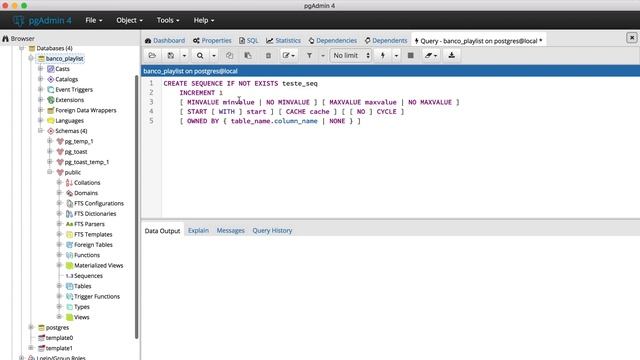The width and height of the screenshot is (640, 360).
Task: Switch to the Properties tab
Action: (212, 40)
